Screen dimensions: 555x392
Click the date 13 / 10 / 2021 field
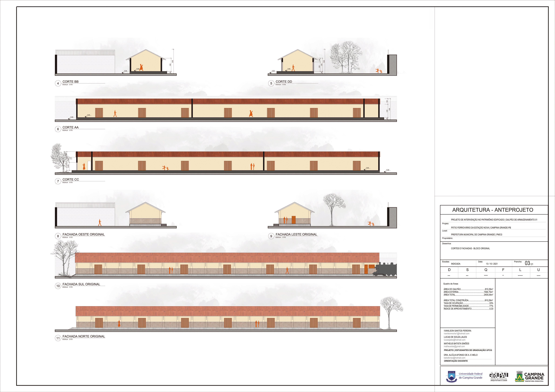coord(492,264)
